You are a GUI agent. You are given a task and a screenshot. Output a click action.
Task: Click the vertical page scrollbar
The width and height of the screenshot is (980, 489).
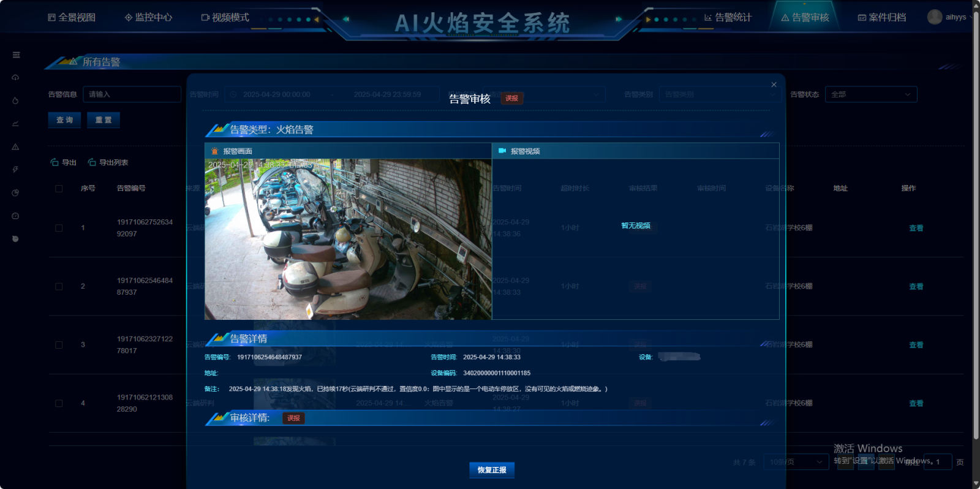(976, 224)
